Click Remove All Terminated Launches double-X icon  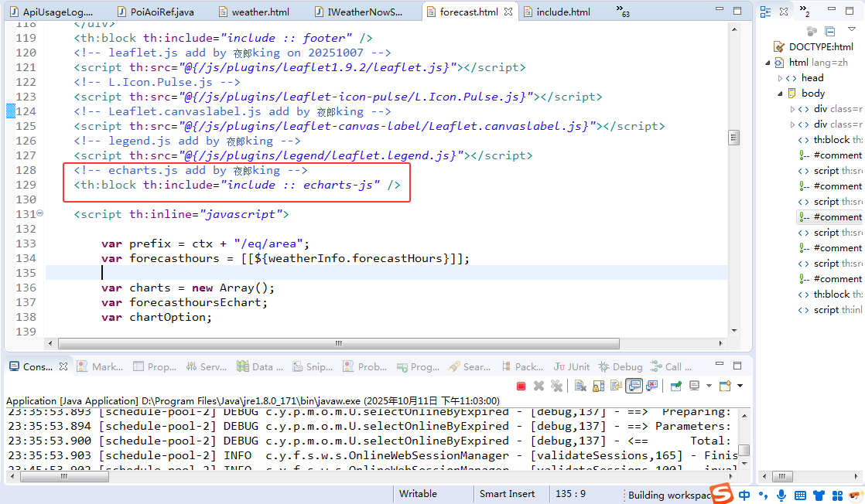556,386
